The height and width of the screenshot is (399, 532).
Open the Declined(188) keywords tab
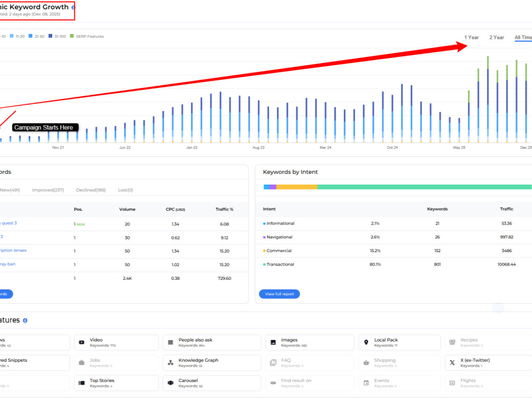click(91, 190)
